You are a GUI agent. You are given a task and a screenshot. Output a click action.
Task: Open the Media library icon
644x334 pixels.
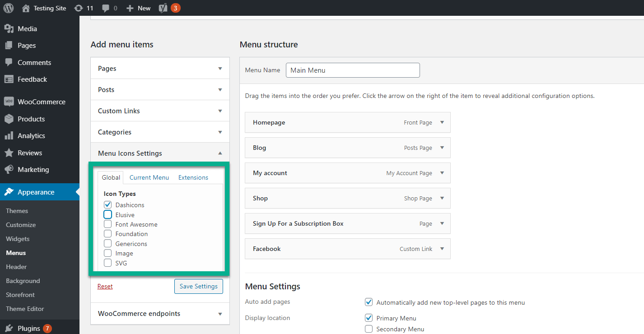[x=10, y=28]
